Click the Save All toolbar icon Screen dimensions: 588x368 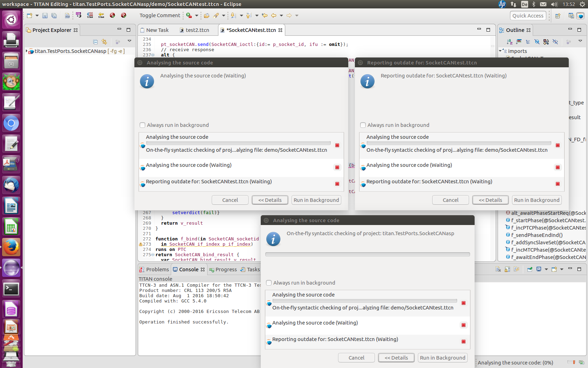coord(54,15)
